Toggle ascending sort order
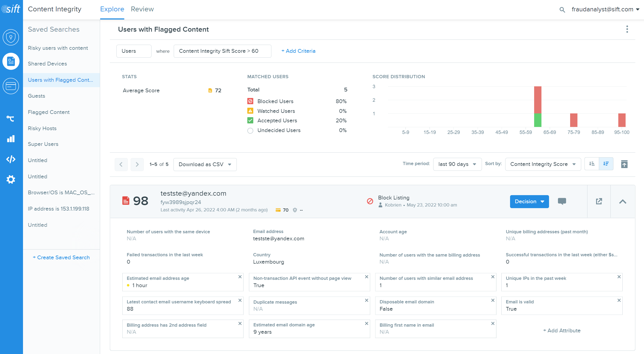644x354 pixels. coord(592,164)
